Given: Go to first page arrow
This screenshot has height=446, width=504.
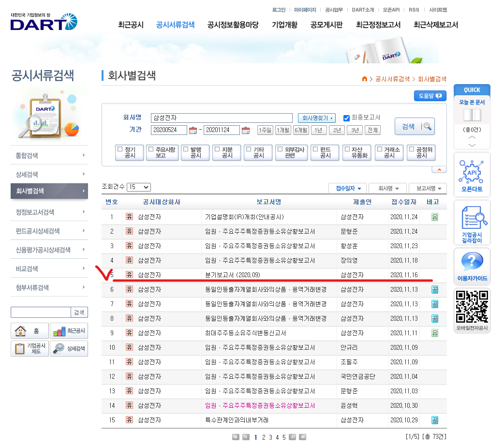Looking at the screenshot, I should 236,437.
